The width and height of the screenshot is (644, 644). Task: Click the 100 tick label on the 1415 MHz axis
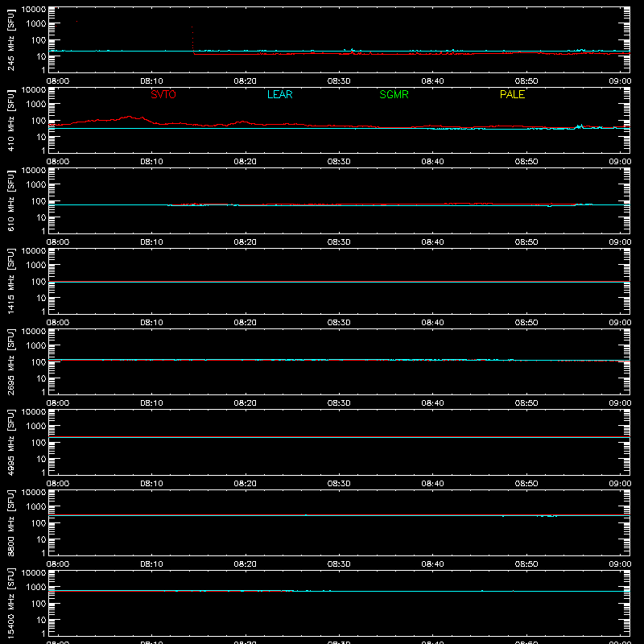[39, 282]
